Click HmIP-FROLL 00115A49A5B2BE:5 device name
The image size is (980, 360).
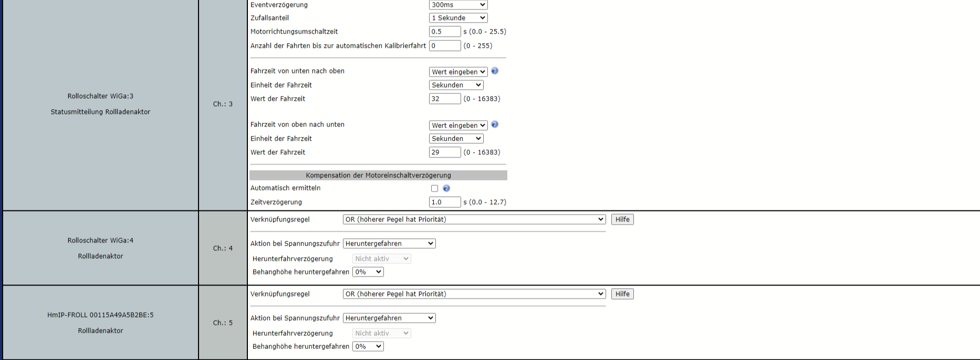(x=100, y=315)
